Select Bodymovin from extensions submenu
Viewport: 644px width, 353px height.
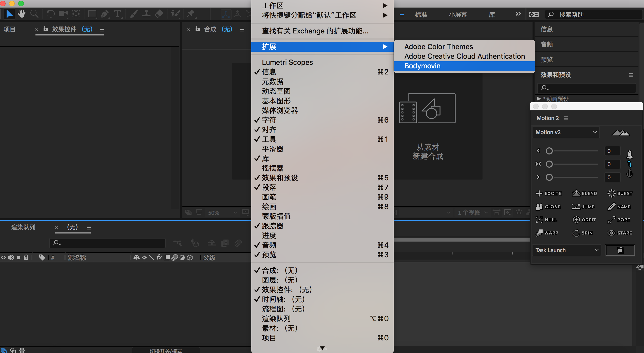click(x=422, y=66)
